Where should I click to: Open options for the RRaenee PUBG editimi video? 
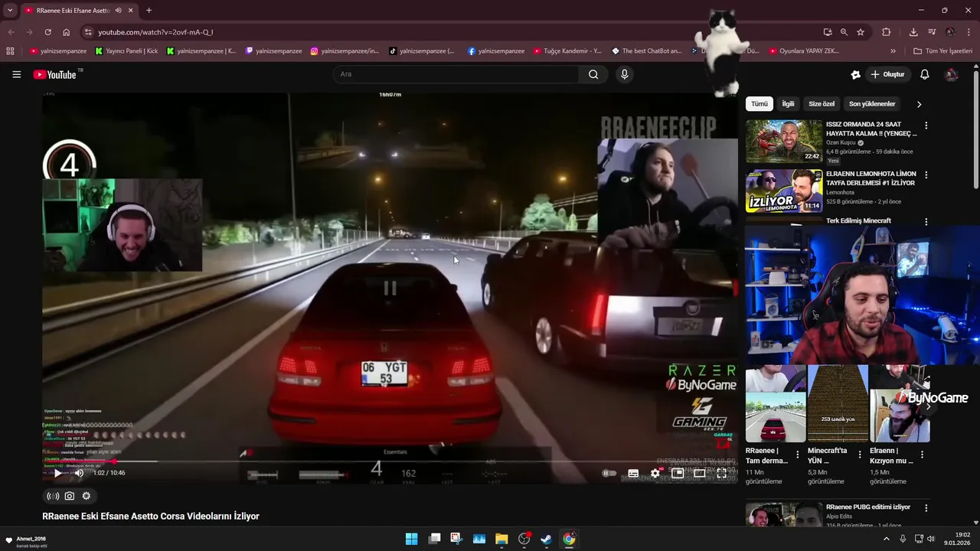[926, 508]
